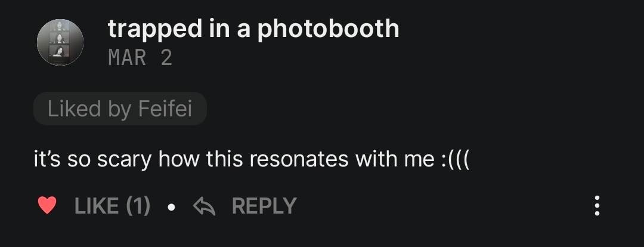Screen dimensions: 644x247
Task: Unlike the comment via the LIKE (1) label
Action: pyautogui.click(x=112, y=205)
